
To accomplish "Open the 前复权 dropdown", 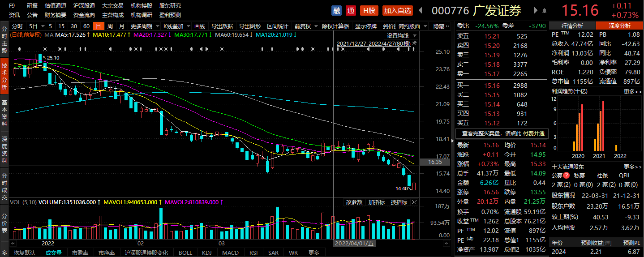I will pos(306,26).
